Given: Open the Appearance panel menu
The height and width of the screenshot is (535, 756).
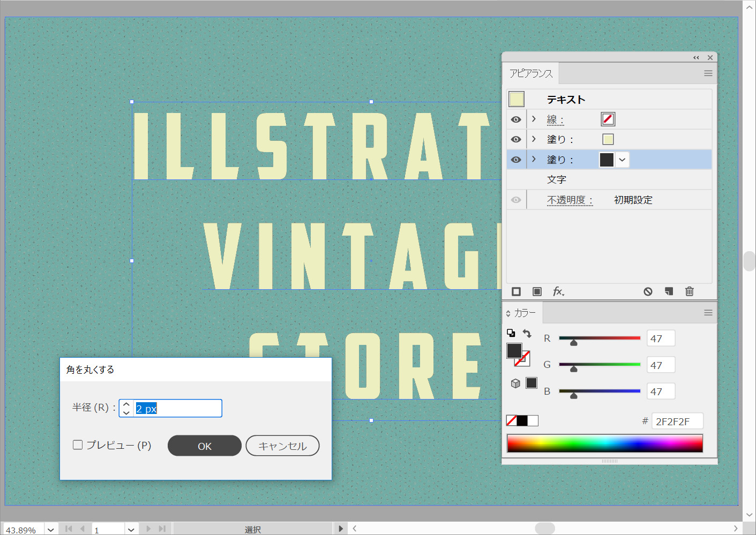Looking at the screenshot, I should click(708, 73).
